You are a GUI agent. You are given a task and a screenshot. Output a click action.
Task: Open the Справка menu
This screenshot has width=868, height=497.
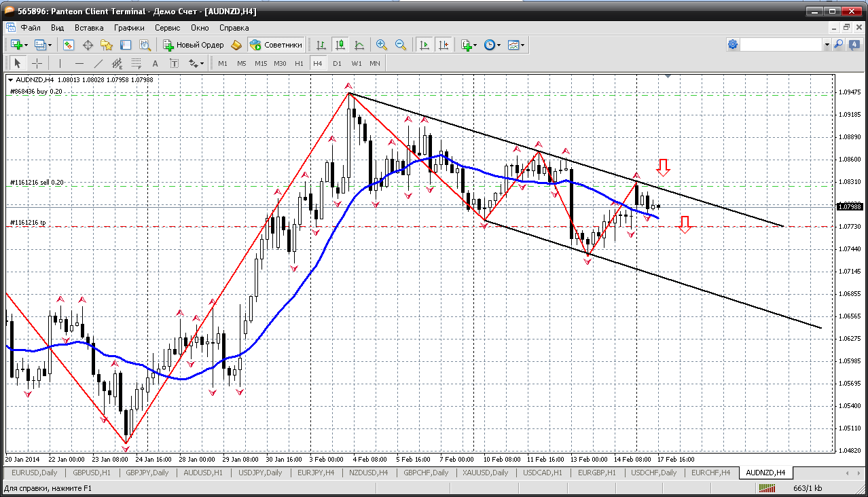(x=234, y=28)
